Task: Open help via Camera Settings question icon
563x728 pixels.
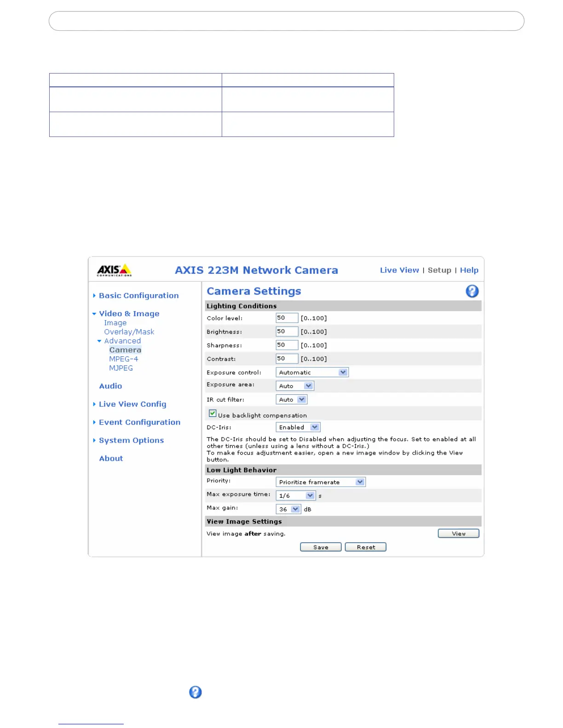Action: tap(472, 291)
